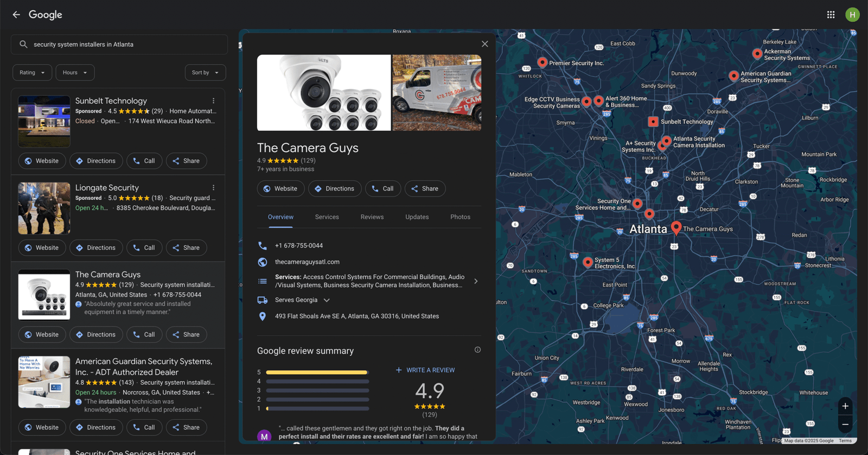The height and width of the screenshot is (455, 868).
Task: Click the search field with security system installers
Action: (x=119, y=45)
